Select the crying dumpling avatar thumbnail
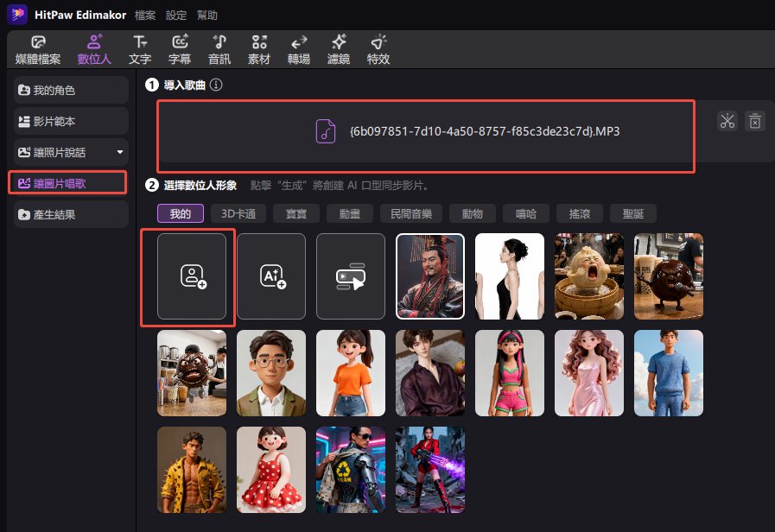Viewport: 775px width, 532px height. [589, 276]
